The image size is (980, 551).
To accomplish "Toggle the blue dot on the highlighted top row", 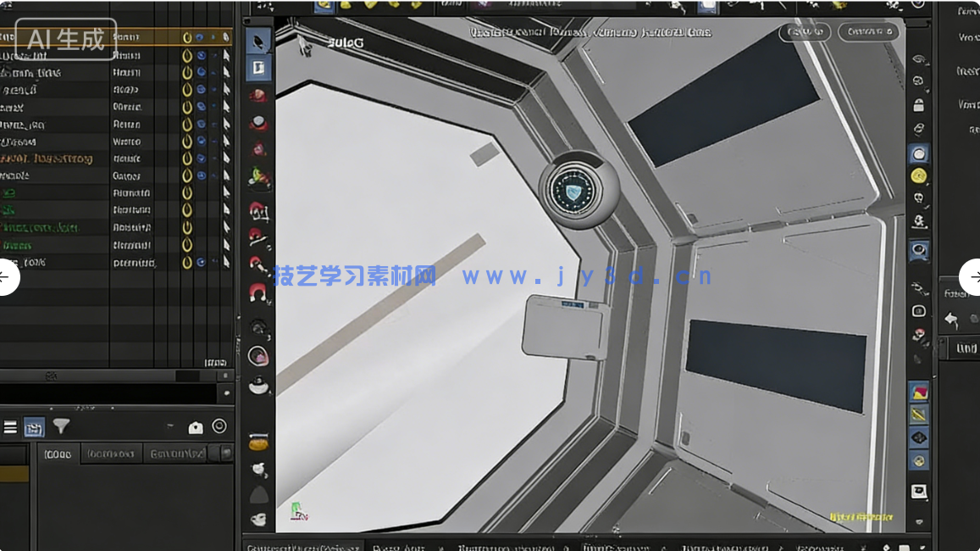I will [200, 37].
